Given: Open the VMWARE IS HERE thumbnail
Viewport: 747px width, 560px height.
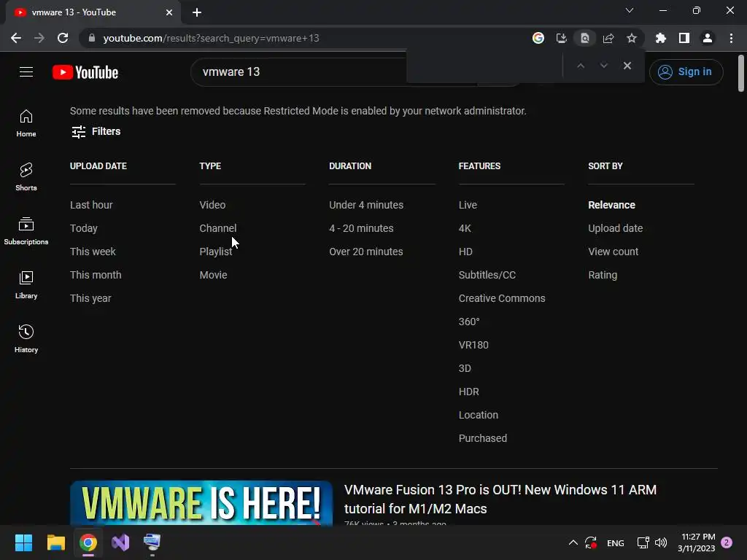Looking at the screenshot, I should (201, 503).
